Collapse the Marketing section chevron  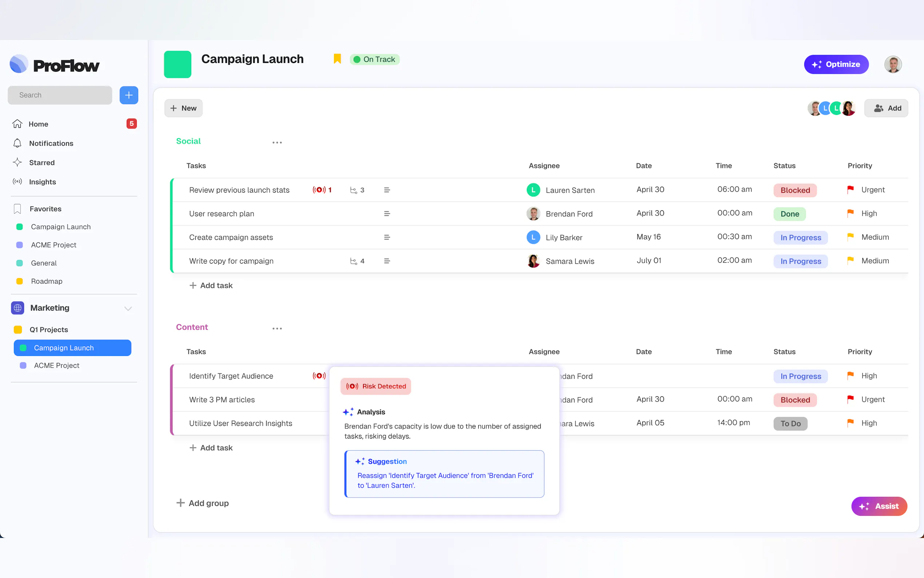pyautogui.click(x=128, y=308)
